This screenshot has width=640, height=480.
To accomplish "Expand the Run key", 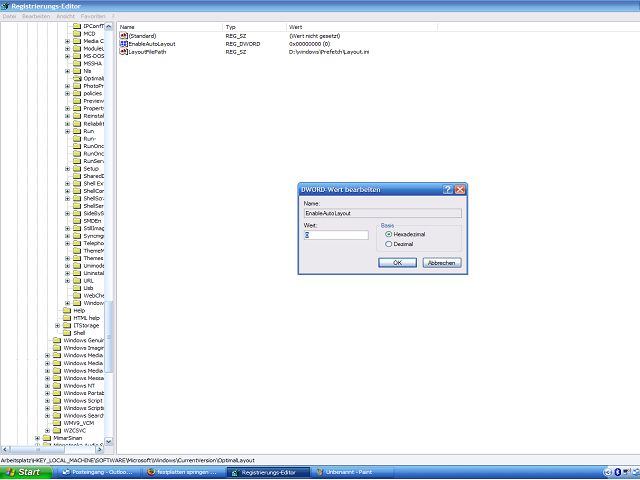I will 67,131.
